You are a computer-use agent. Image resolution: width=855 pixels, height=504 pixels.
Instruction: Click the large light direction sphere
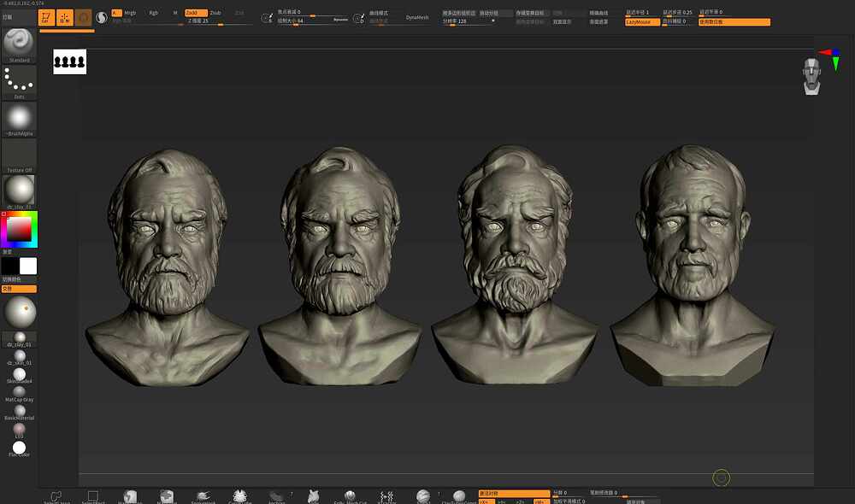tap(21, 312)
